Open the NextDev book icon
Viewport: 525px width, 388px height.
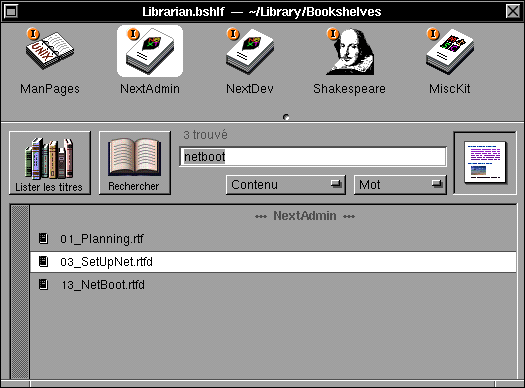(249, 51)
